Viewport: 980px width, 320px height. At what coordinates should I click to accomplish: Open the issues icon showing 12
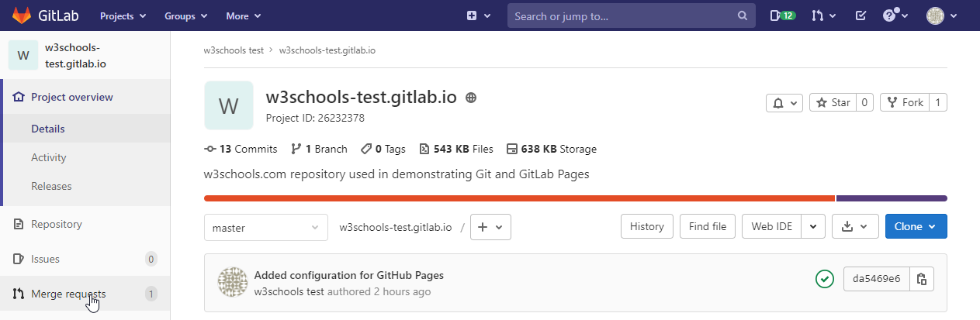click(782, 15)
